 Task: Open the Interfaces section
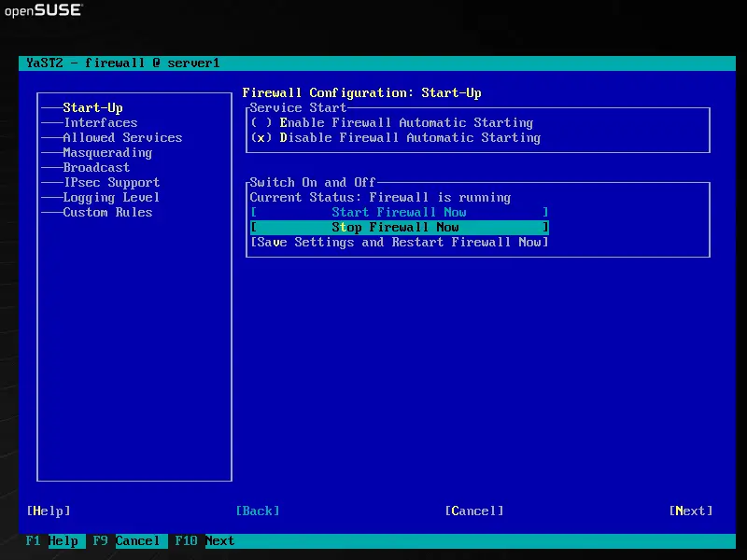pos(101,123)
